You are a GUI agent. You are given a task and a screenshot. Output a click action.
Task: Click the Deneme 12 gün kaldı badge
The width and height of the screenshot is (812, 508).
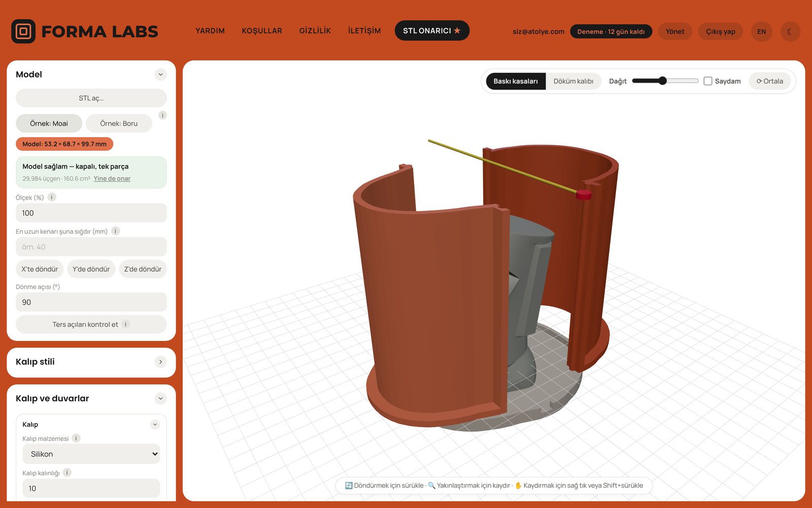(611, 31)
